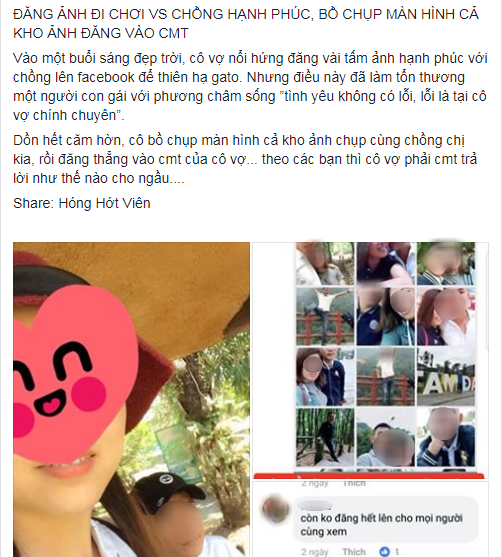Open the person on red fence photo
This screenshot has width=502, height=557.
coord(385,377)
